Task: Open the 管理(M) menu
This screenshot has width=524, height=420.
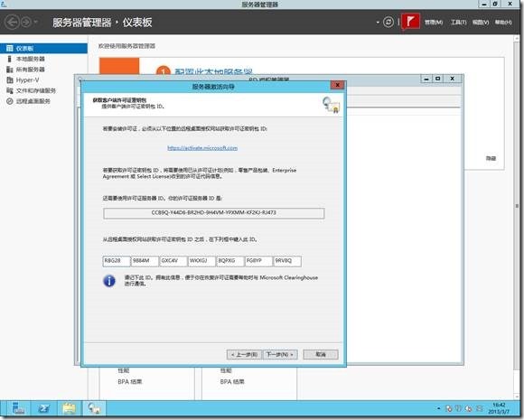Action: [434, 23]
